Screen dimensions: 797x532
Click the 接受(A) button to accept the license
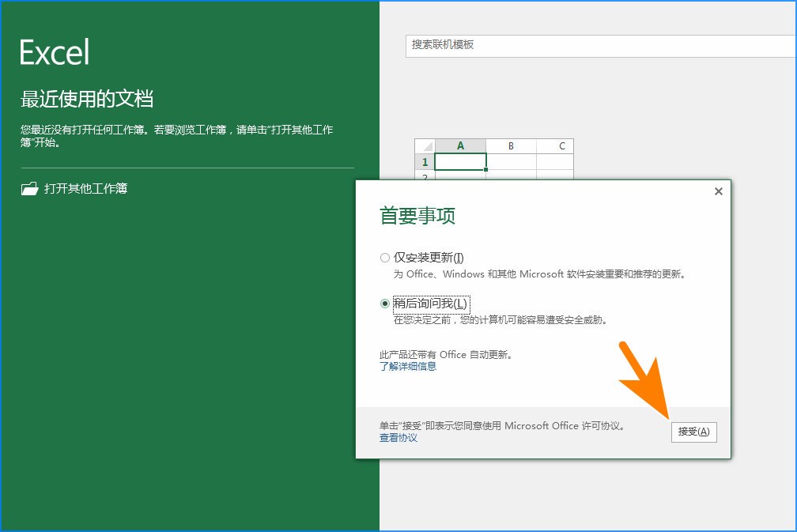point(693,432)
